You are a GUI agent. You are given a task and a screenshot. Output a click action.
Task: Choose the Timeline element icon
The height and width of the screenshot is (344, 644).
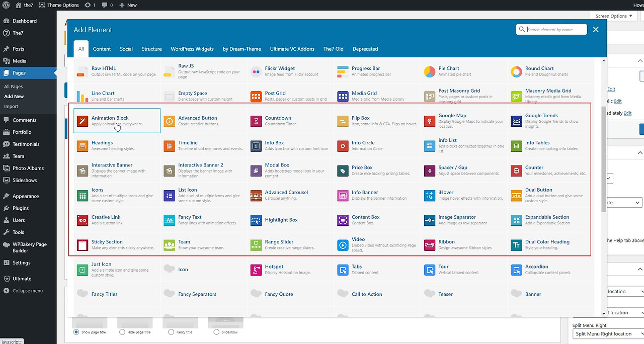(x=169, y=146)
